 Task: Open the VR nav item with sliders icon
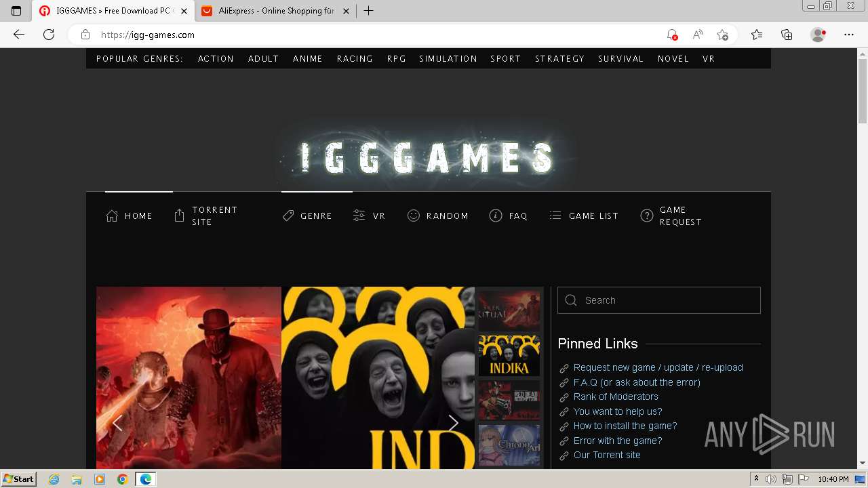(x=369, y=216)
